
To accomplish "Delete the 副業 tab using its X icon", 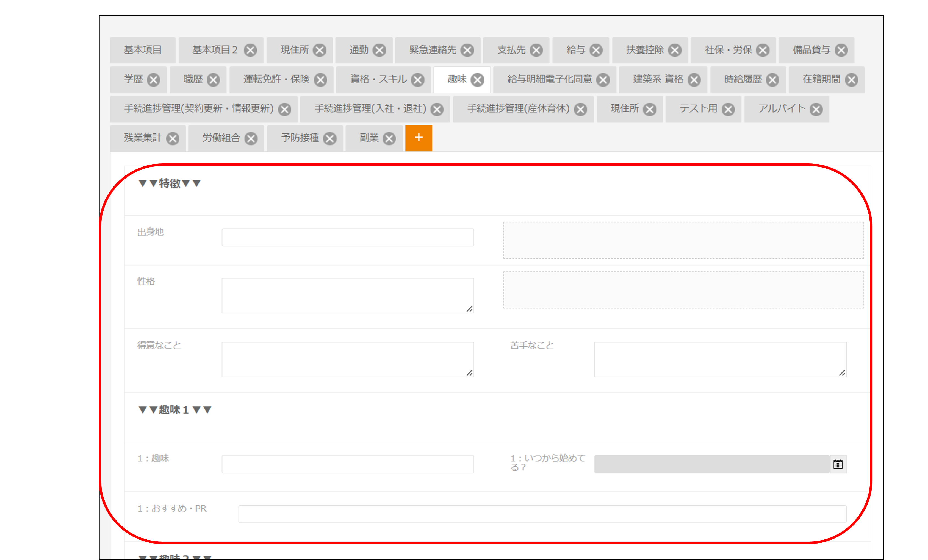I will (x=389, y=139).
